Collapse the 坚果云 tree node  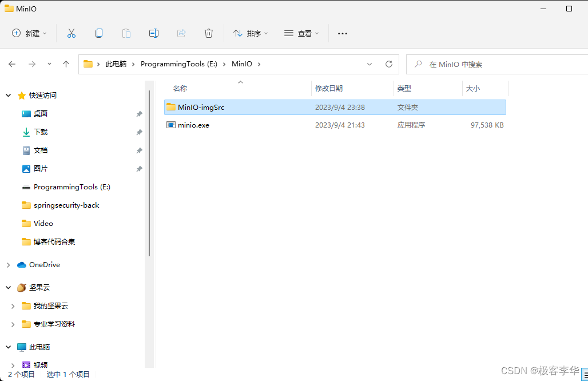(8, 288)
